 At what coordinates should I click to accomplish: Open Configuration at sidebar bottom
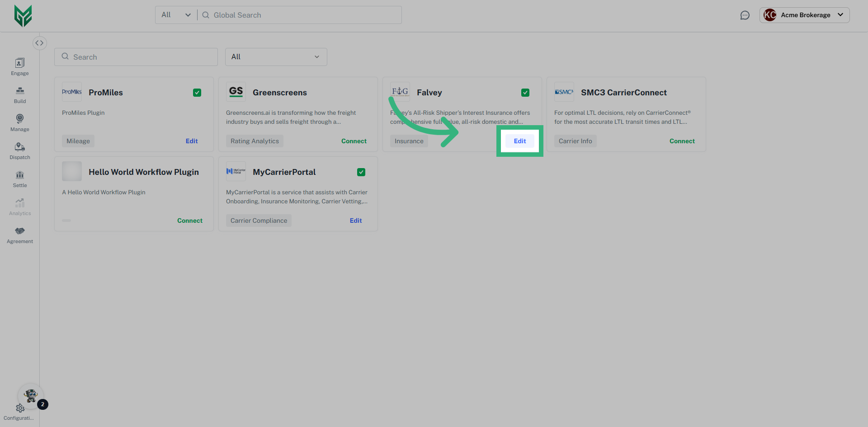click(19, 408)
